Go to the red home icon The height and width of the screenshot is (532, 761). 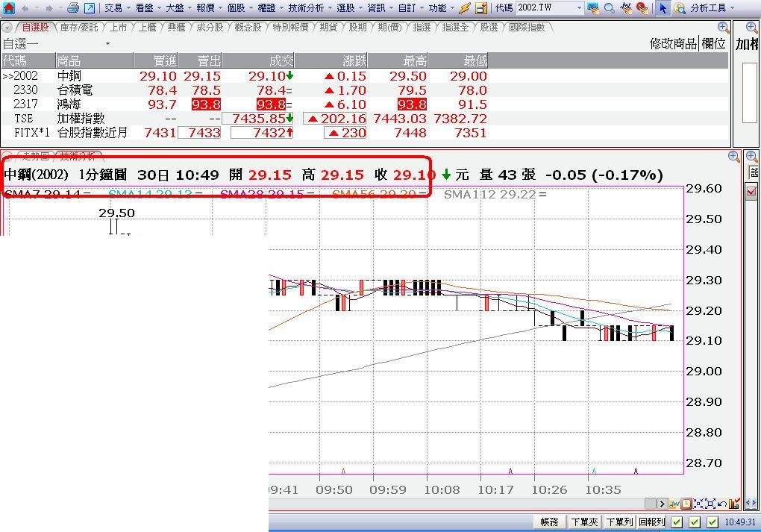pyautogui.click(x=9, y=7)
